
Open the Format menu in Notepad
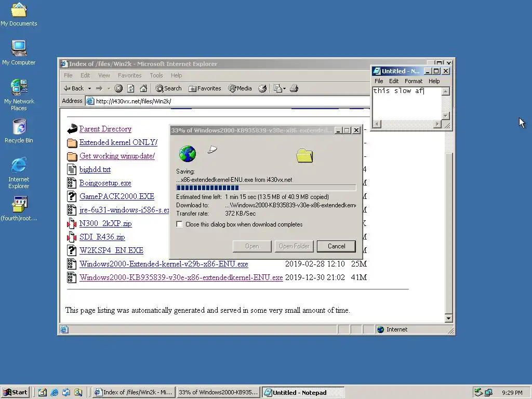coord(413,81)
